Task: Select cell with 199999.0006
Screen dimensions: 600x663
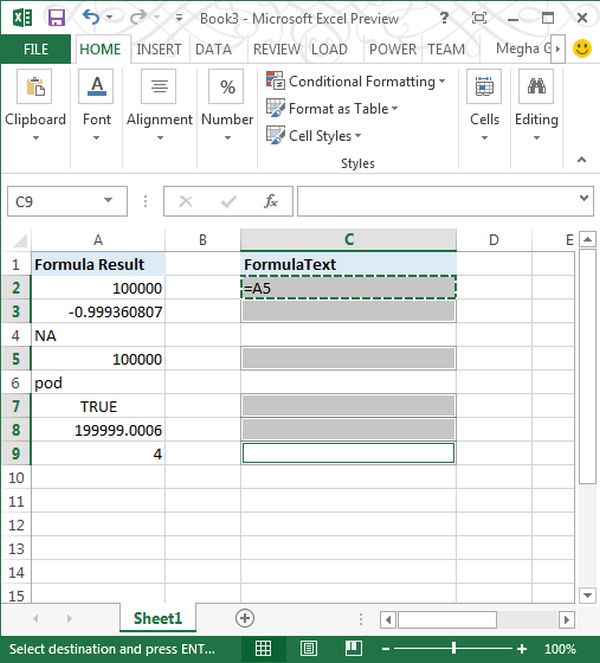Action: 98,430
